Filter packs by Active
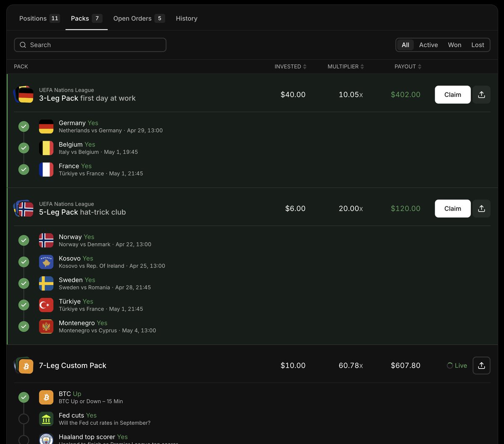The image size is (504, 444). [x=428, y=45]
